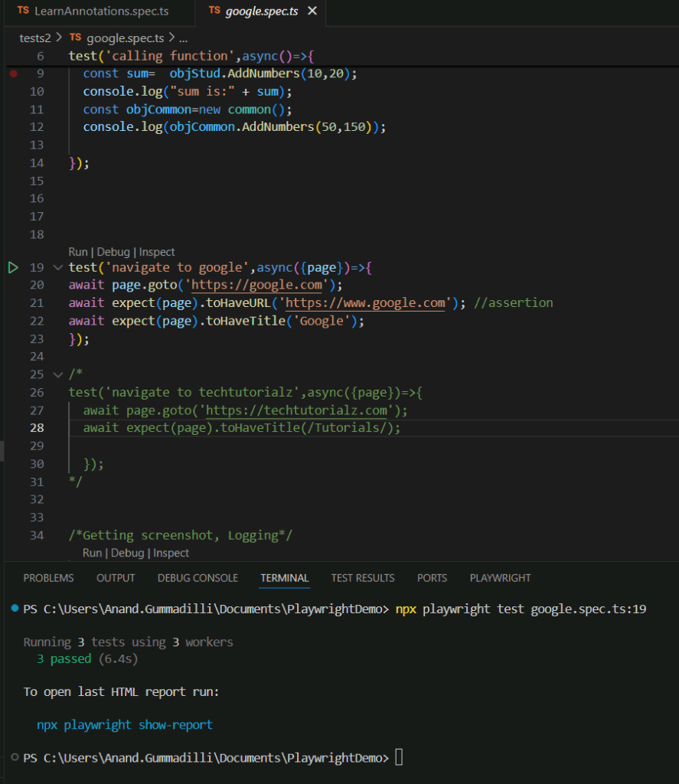Close the google.spec.ts editor tab

click(312, 13)
